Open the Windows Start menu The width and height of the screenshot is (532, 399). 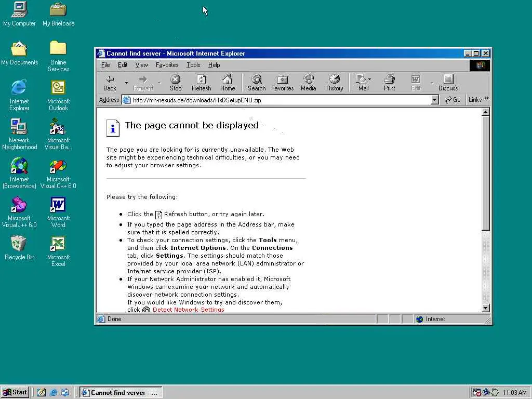(x=15, y=393)
